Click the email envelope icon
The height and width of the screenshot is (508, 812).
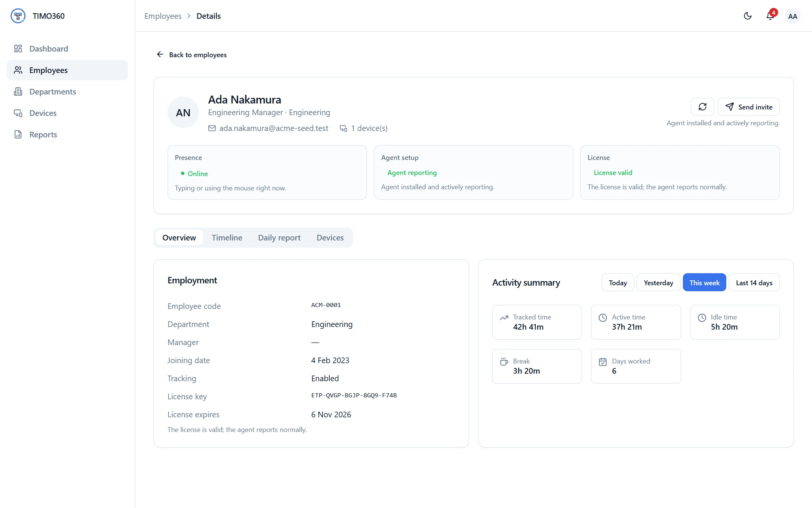coord(212,128)
